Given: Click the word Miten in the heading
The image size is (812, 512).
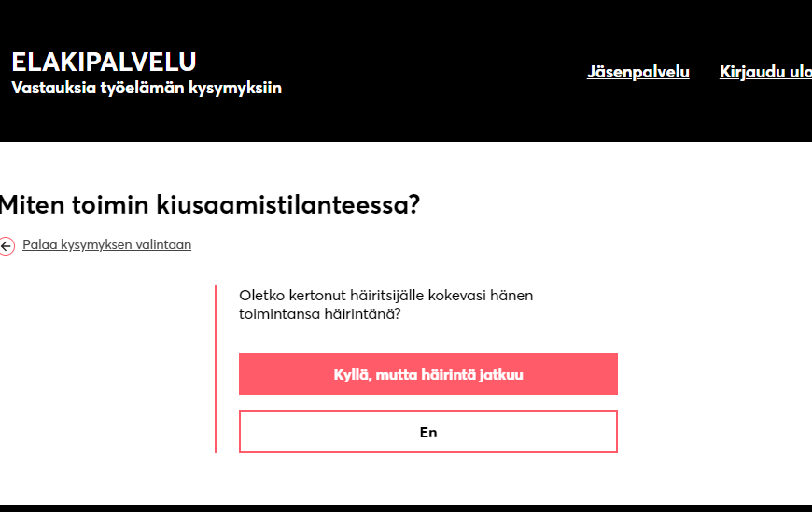Looking at the screenshot, I should point(34,204).
